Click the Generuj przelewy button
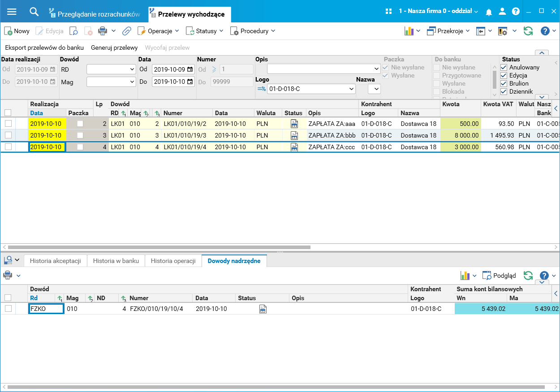Viewport: 560px width, 392px height. pyautogui.click(x=114, y=47)
